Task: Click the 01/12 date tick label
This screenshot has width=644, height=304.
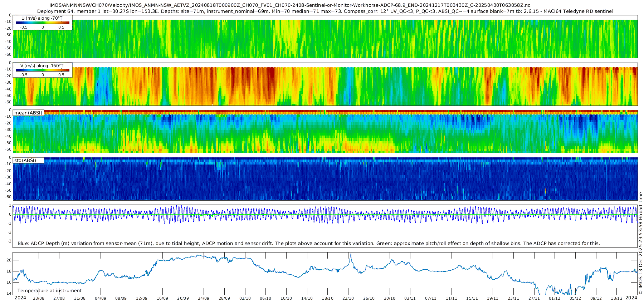Action: (555, 298)
